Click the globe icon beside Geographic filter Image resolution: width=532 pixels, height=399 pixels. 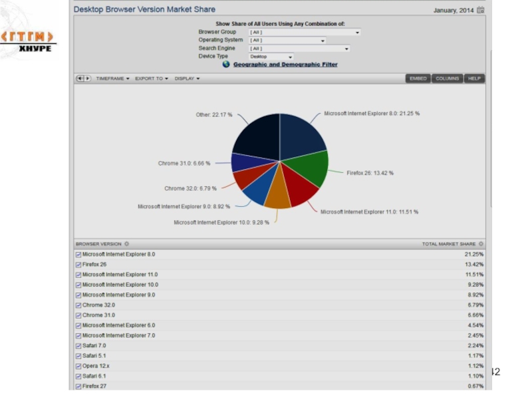[x=226, y=65]
